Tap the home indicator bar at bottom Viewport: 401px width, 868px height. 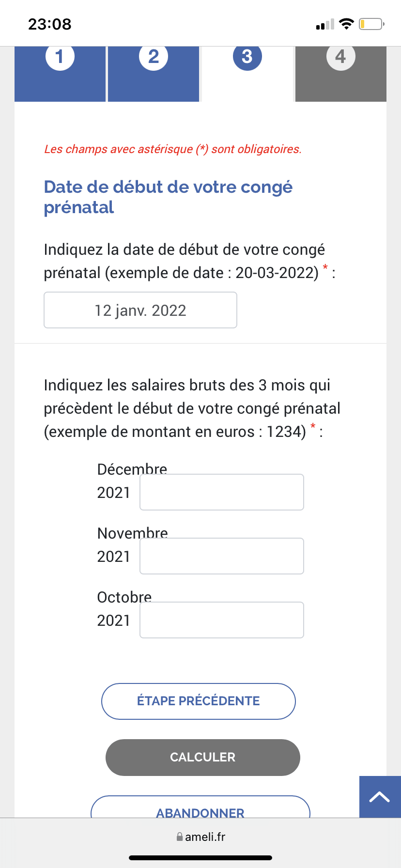pos(200,858)
